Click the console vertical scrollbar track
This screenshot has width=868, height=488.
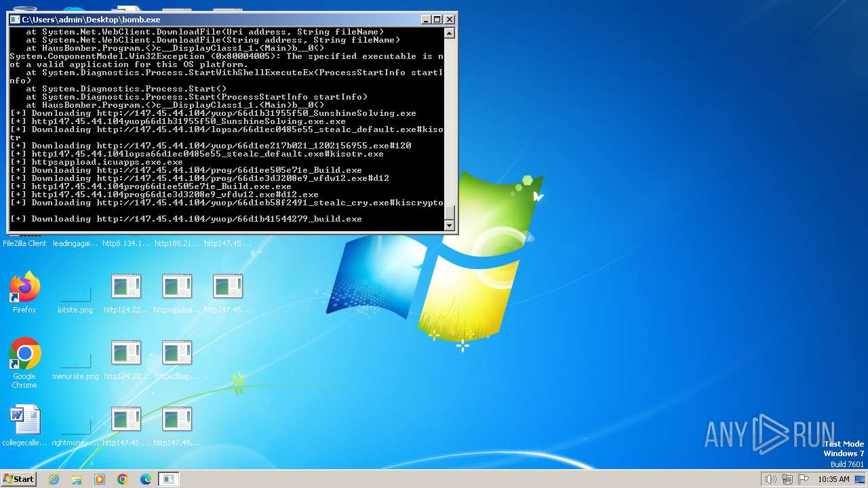[449, 122]
